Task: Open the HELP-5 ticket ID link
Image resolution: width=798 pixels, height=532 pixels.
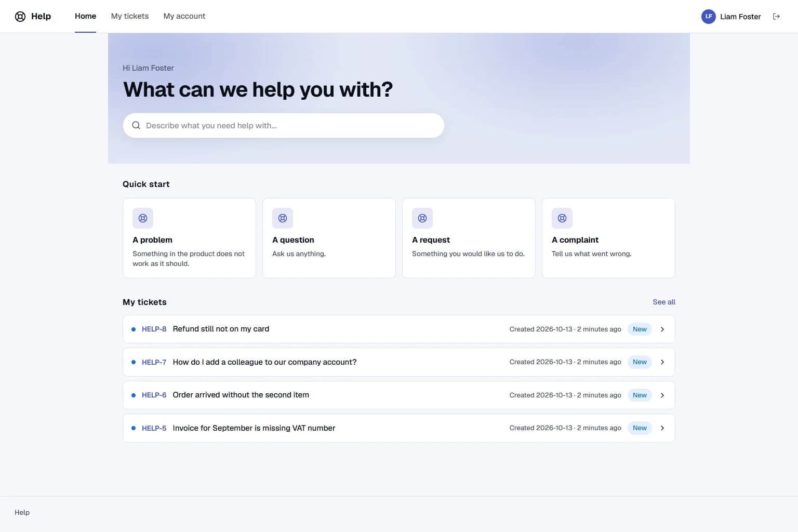Action: [154, 428]
